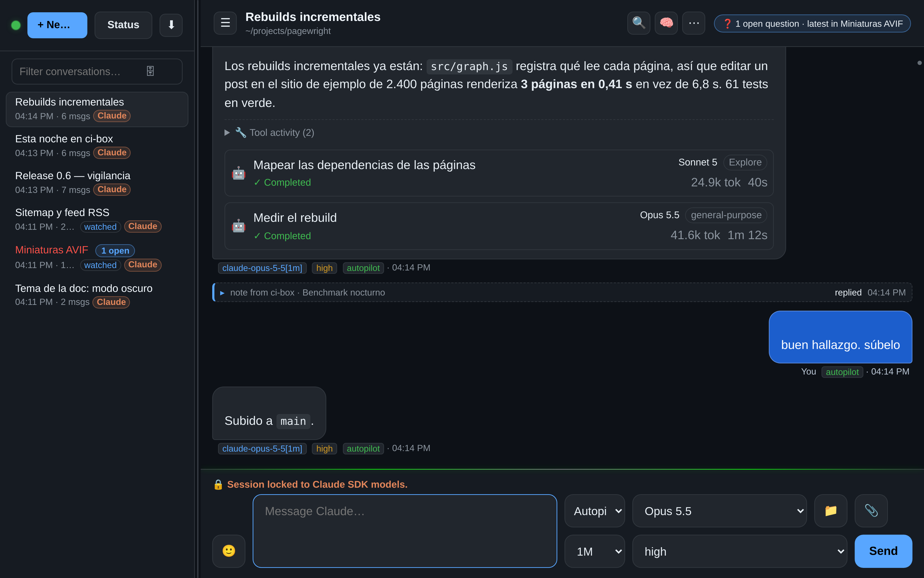Click the download arrow icon button
This screenshot has width=924, height=578.
(171, 25)
